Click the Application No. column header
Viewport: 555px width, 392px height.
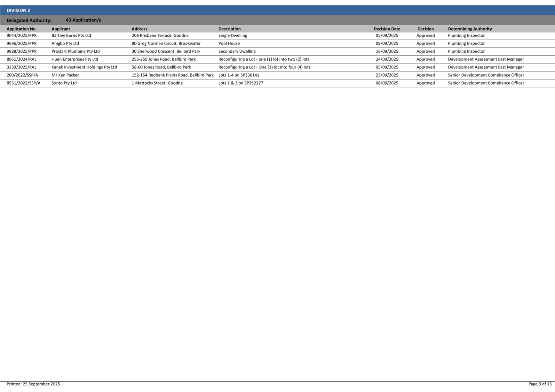[21, 29]
